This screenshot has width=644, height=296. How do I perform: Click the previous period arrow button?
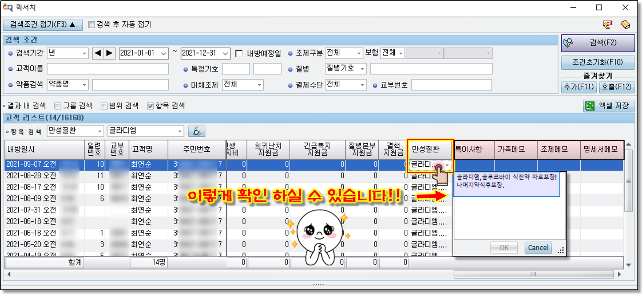click(98, 53)
